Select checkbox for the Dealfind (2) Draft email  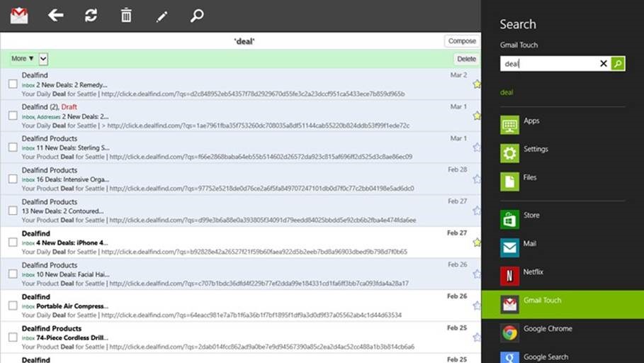click(13, 116)
